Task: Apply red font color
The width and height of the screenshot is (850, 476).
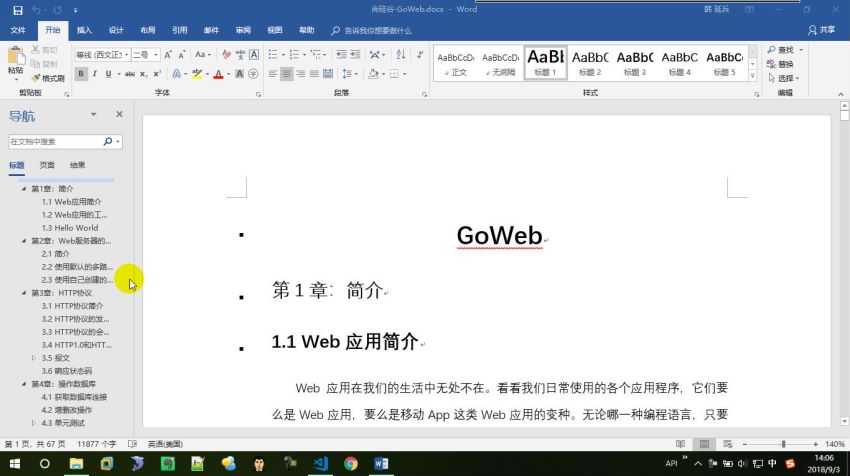Action: click(x=218, y=74)
